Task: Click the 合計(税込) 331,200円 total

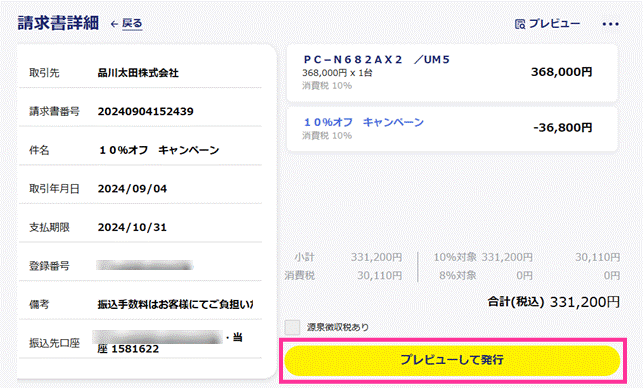Action: coord(554,302)
